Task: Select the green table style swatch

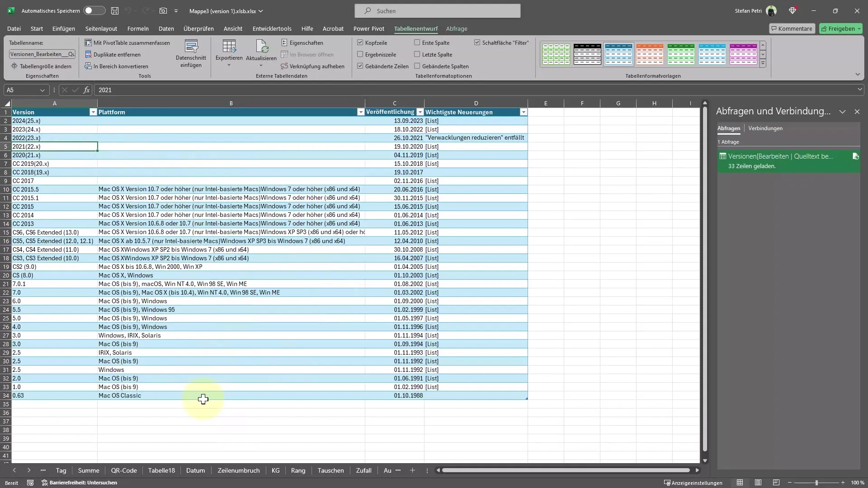Action: click(x=681, y=54)
